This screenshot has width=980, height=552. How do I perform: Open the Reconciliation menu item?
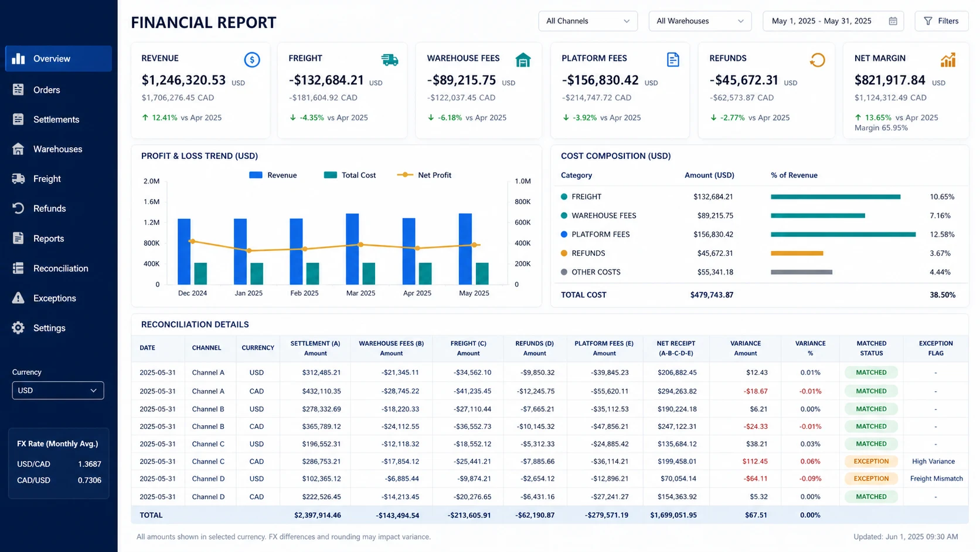pos(58,268)
